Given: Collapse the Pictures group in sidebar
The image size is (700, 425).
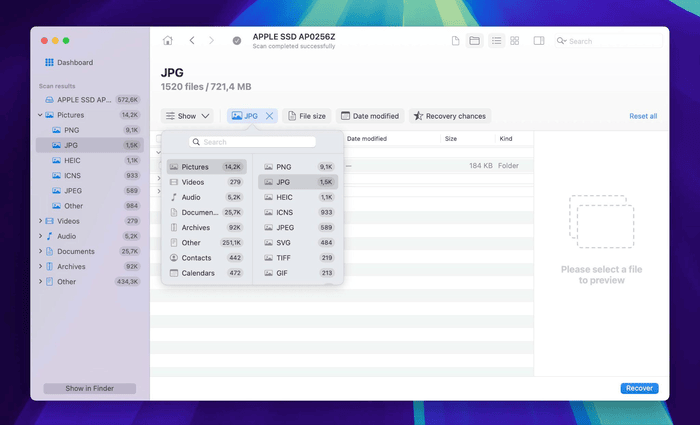Looking at the screenshot, I should pos(40,115).
